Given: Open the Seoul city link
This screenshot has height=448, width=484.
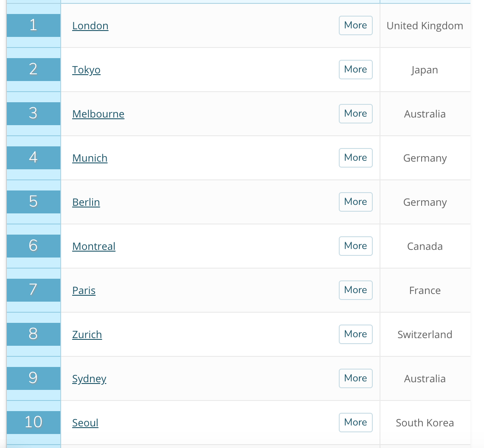Looking at the screenshot, I should pyautogui.click(x=85, y=423).
